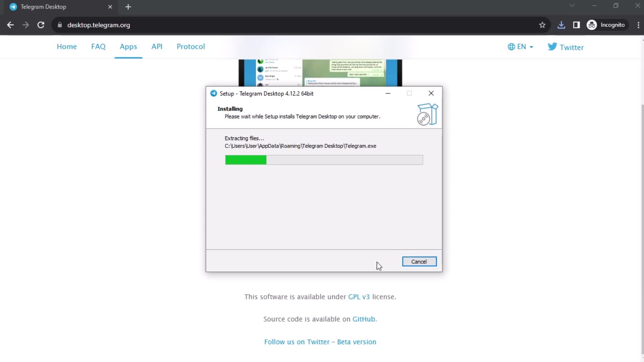Screen dimensions: 644x362
Task: Select the API navigation item
Action: [x=157, y=46]
